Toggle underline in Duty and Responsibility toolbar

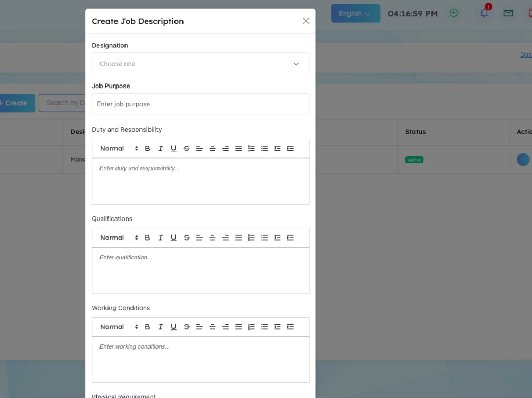point(173,148)
